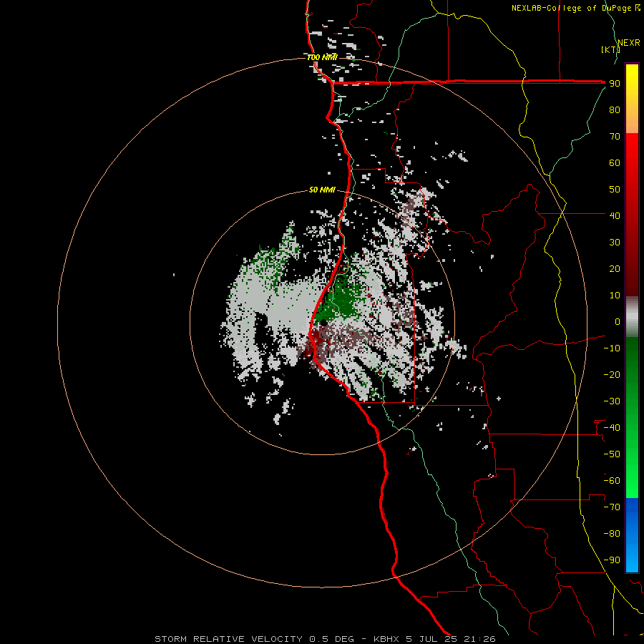Screen dimensions: 644x644
Task: Click the 80 value on the velocity scale
Action: coord(615,110)
